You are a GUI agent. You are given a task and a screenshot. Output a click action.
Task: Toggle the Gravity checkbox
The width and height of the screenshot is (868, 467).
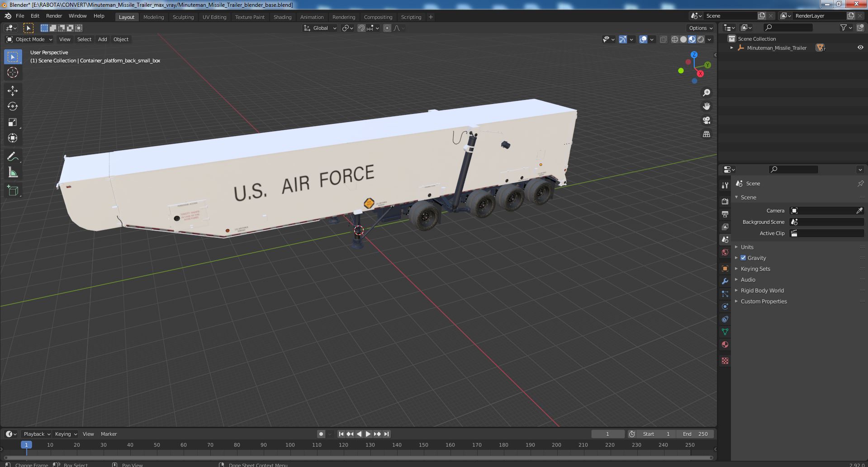(743, 258)
